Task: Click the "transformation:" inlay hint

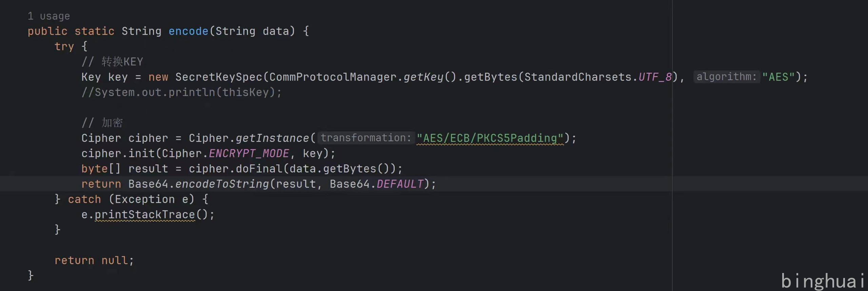Action: 366,138
